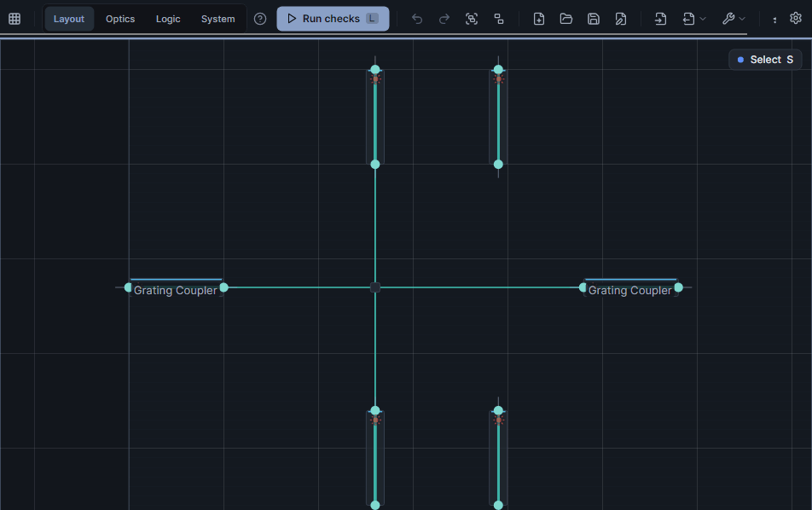Open the grid apps menu icon
Image resolution: width=812 pixels, height=510 pixels.
(14, 19)
